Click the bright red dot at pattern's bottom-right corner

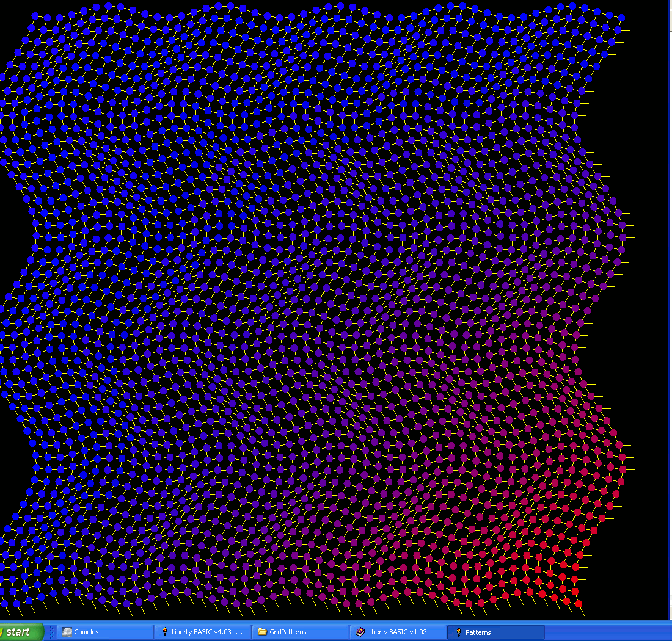pyautogui.click(x=579, y=604)
